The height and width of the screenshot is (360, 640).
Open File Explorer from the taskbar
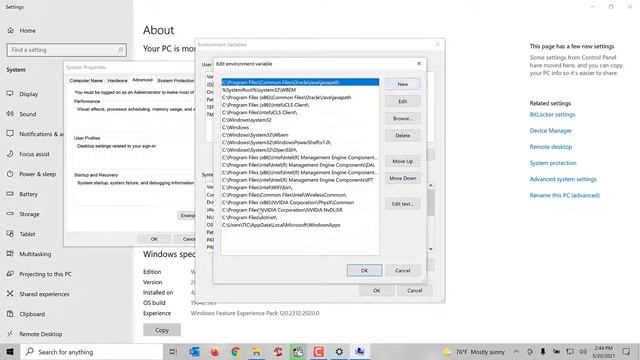pyautogui.click(x=256, y=351)
